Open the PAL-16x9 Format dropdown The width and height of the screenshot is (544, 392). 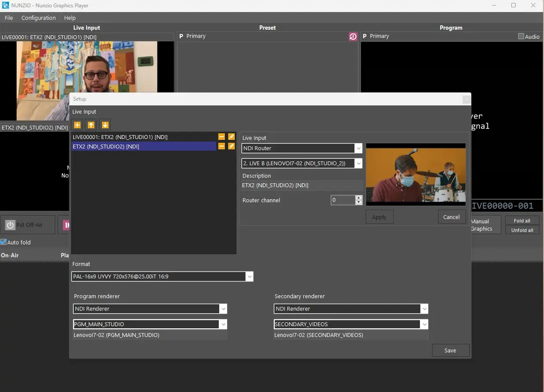tap(249, 277)
